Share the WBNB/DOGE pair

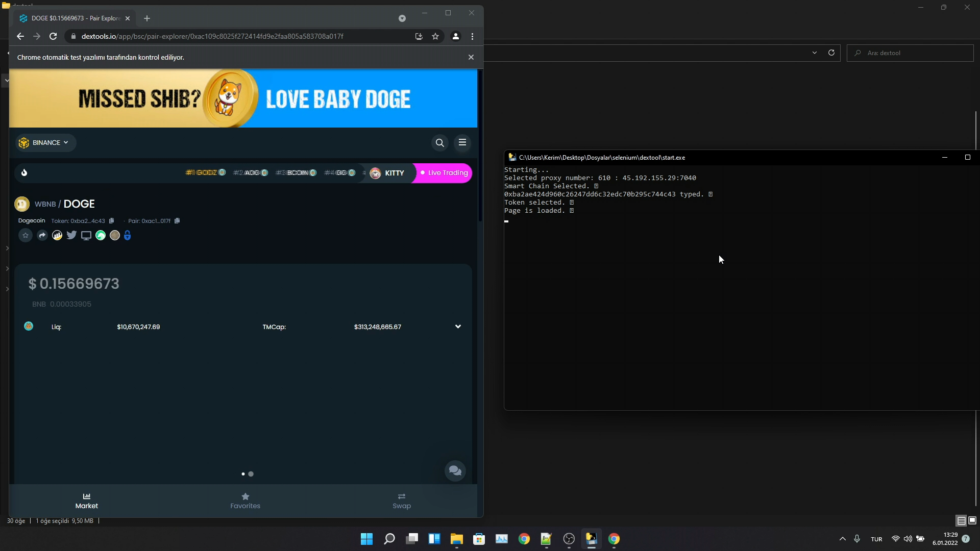pos(42,235)
